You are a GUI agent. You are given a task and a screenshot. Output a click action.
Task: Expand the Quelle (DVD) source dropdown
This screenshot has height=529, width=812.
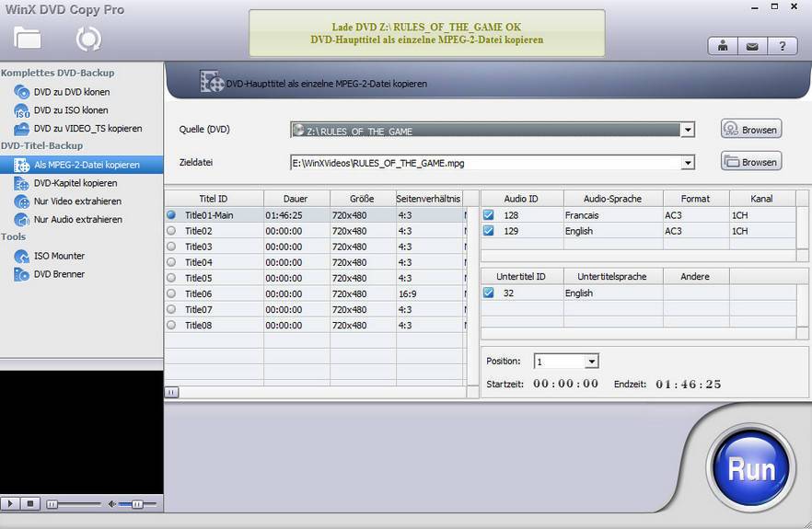[x=687, y=130]
